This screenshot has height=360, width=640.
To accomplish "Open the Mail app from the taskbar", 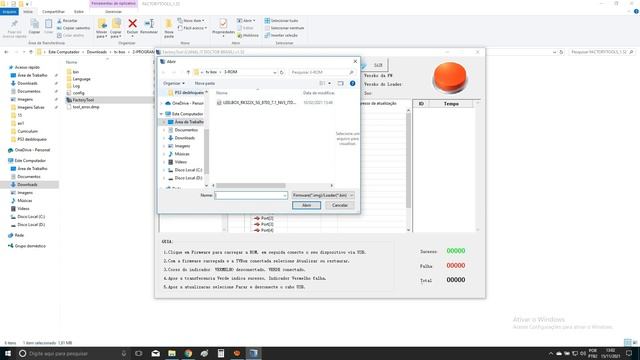I will click(156, 353).
